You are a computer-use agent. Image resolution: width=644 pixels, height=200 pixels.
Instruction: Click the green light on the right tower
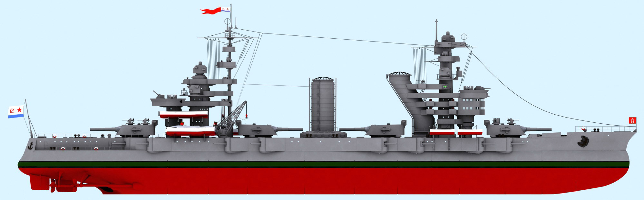point(444,87)
